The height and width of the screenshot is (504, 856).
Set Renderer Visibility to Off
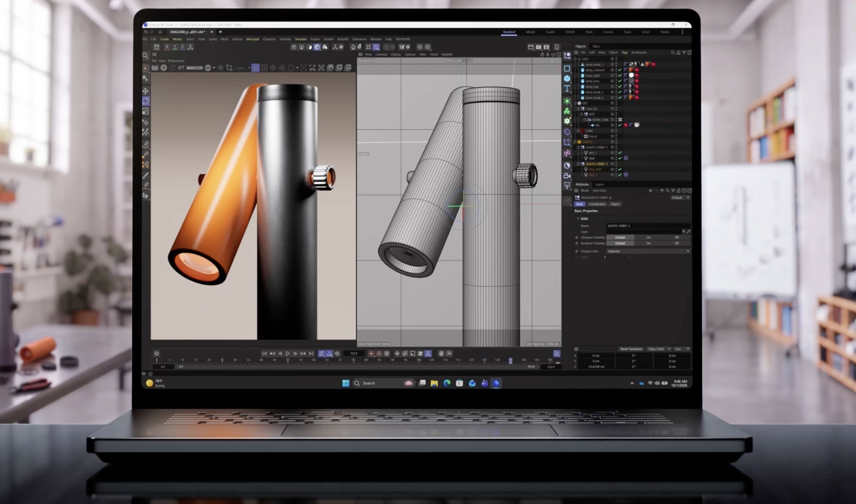tap(676, 243)
